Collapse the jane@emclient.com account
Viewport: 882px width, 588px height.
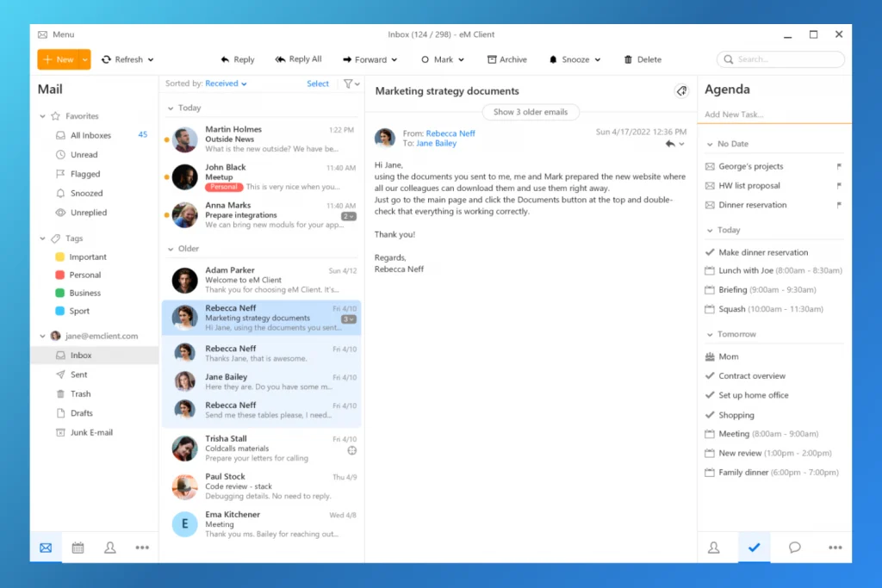coord(43,336)
